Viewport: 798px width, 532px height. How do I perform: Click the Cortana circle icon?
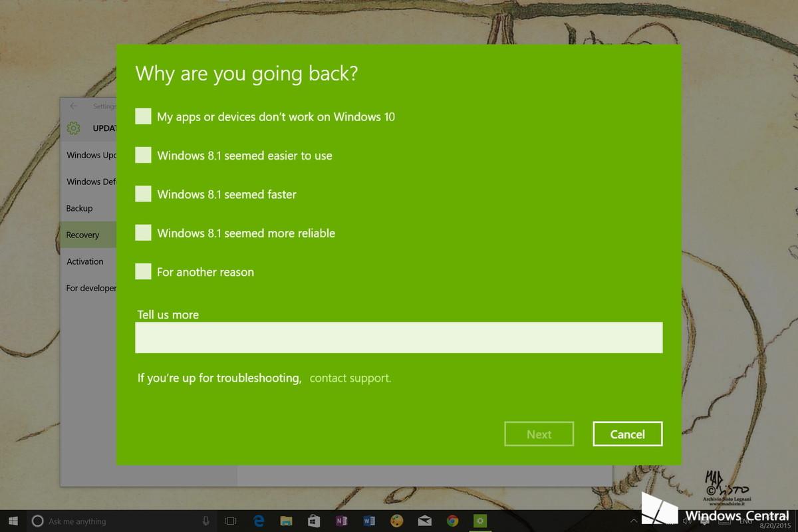pyautogui.click(x=38, y=521)
